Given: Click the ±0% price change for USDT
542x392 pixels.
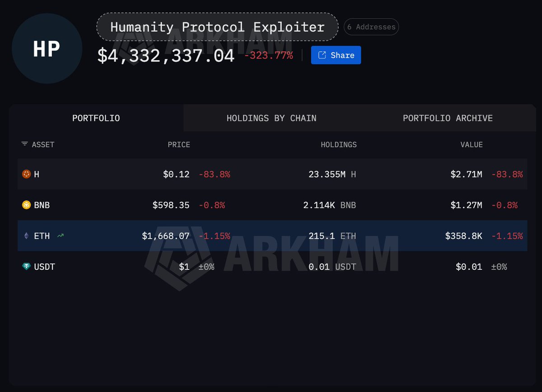Looking at the screenshot, I should click(206, 267).
